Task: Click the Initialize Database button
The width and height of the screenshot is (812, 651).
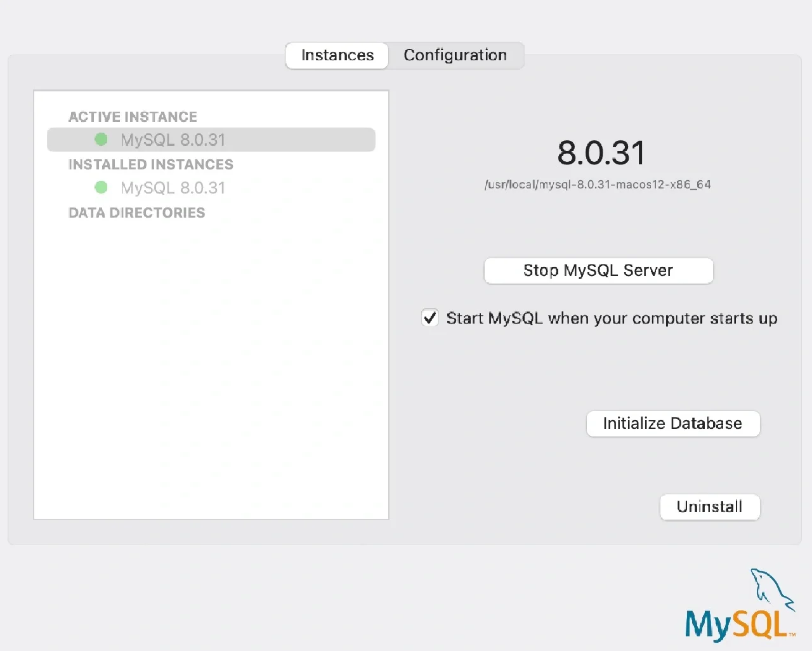Action: (672, 423)
